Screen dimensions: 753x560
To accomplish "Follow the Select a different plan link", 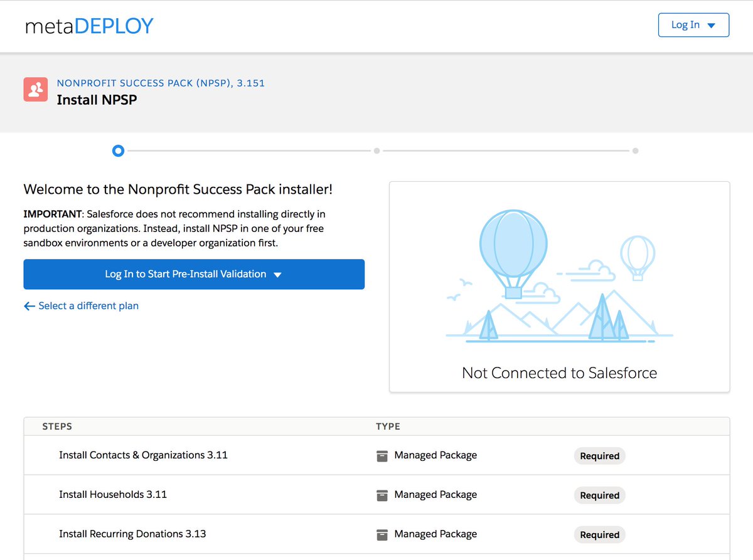I will click(x=81, y=306).
